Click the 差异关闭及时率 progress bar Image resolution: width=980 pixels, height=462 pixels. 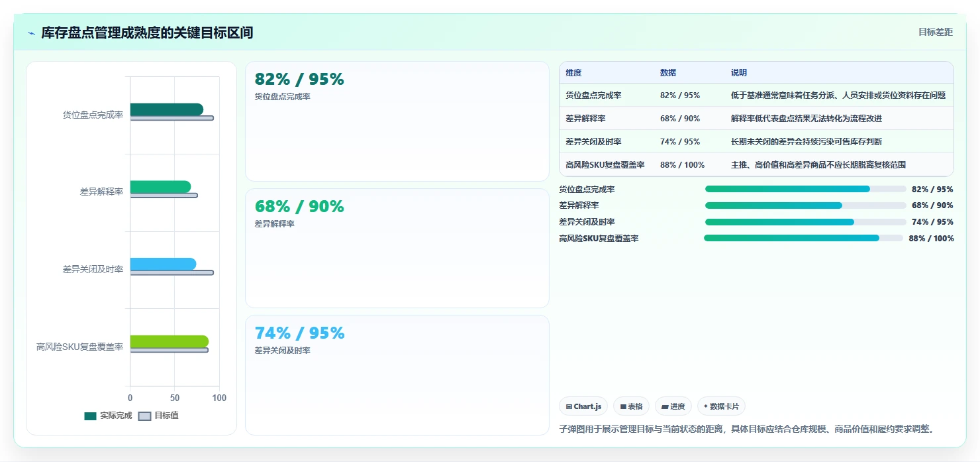805,222
